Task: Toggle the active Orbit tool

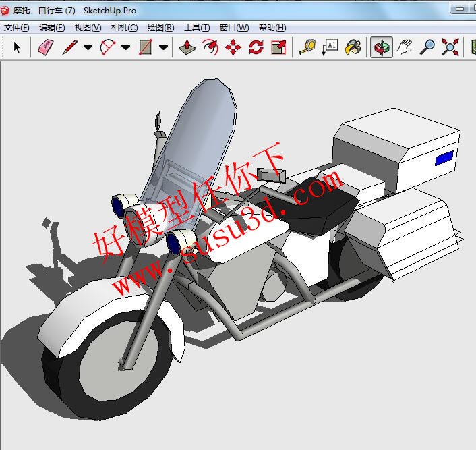Action: pos(382,47)
